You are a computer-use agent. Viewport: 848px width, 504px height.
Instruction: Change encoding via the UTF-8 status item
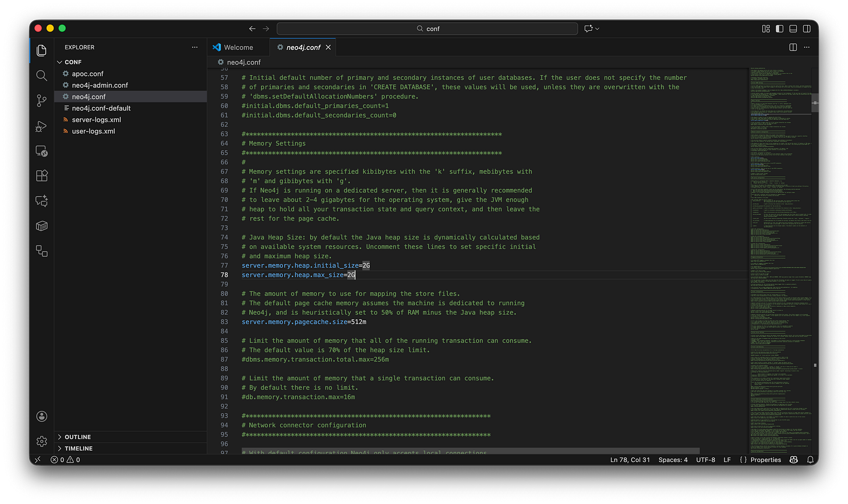click(x=705, y=460)
